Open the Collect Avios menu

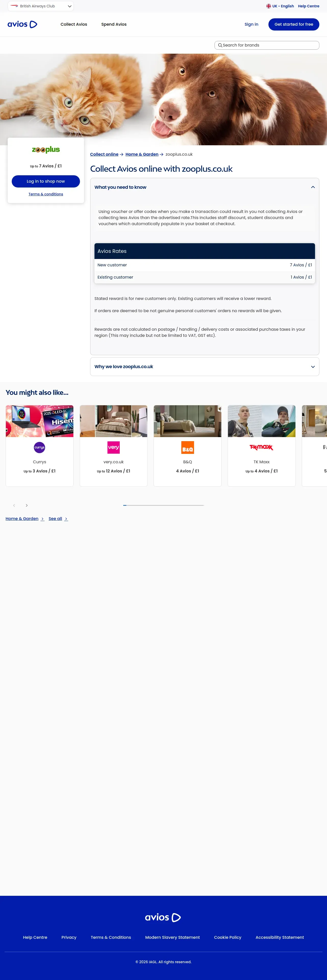click(x=74, y=24)
